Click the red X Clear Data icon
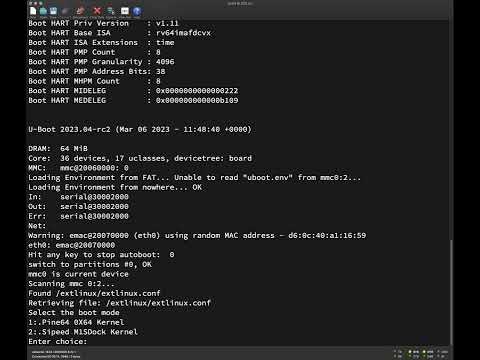The height and width of the screenshot is (360, 480). click(97, 11)
